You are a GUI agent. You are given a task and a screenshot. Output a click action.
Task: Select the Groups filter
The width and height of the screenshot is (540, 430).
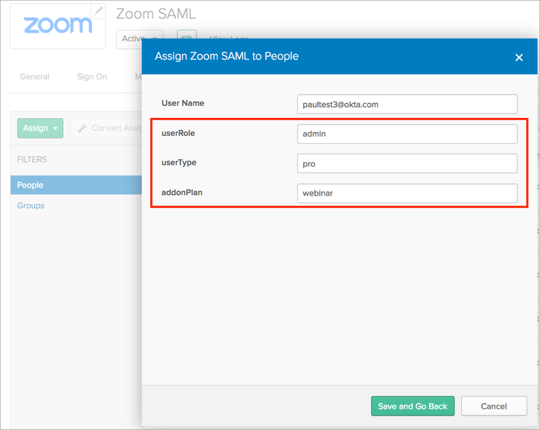(31, 206)
